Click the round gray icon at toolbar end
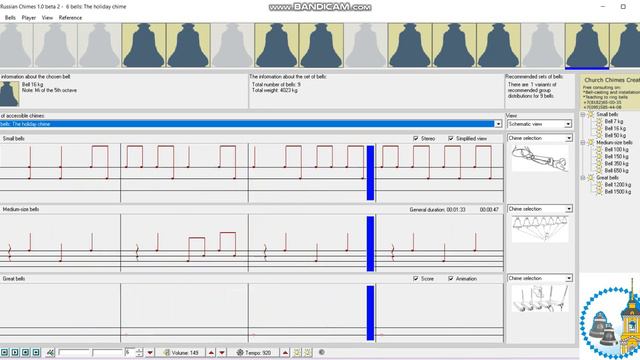The height and width of the screenshot is (360, 640). 322,352
